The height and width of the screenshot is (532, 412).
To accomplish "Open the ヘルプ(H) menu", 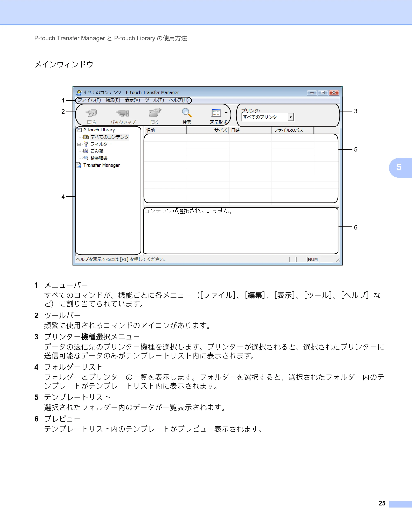I will tap(179, 100).
